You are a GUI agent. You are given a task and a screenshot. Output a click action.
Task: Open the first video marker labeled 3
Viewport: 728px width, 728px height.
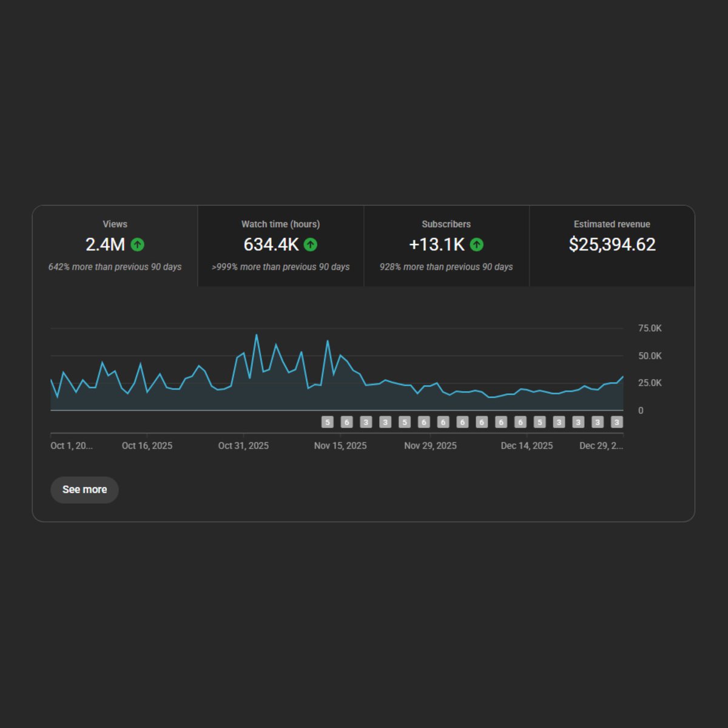coord(366,422)
